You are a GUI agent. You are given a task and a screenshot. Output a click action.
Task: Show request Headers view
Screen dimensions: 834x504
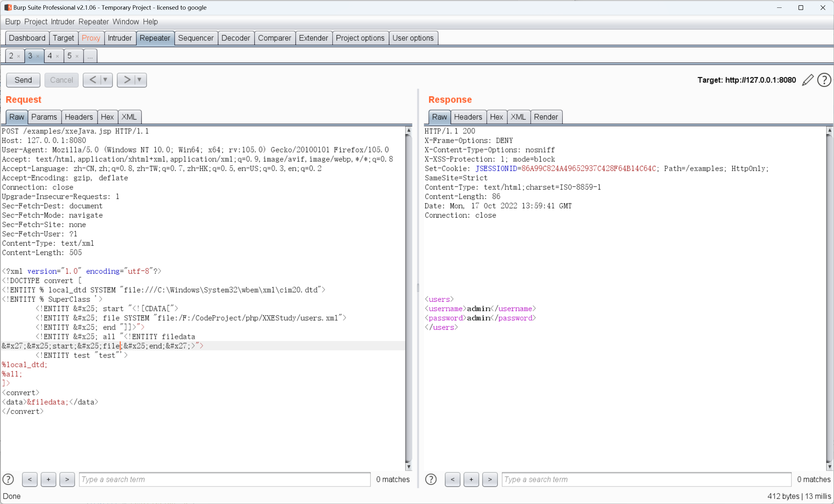pos(79,117)
